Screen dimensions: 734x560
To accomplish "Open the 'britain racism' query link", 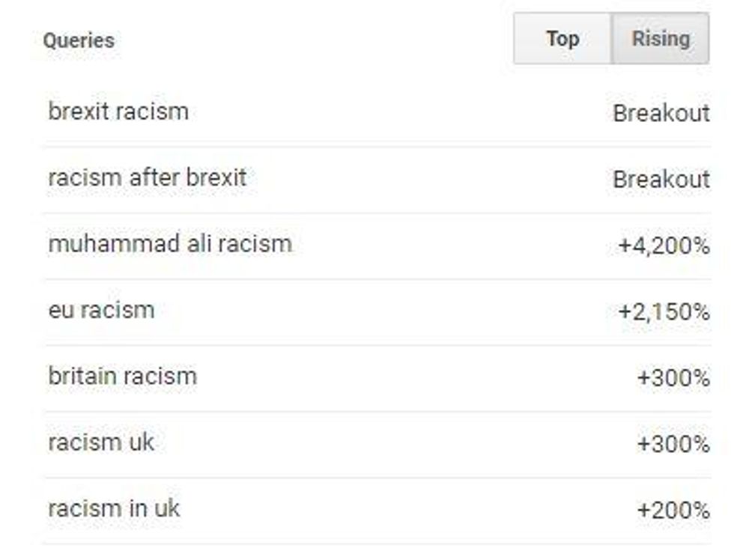I will pyautogui.click(x=122, y=376).
